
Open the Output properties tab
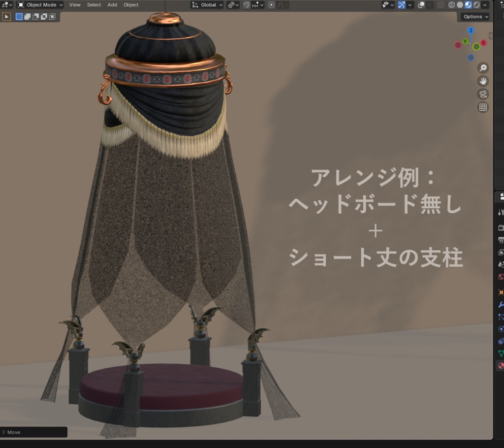501,240
